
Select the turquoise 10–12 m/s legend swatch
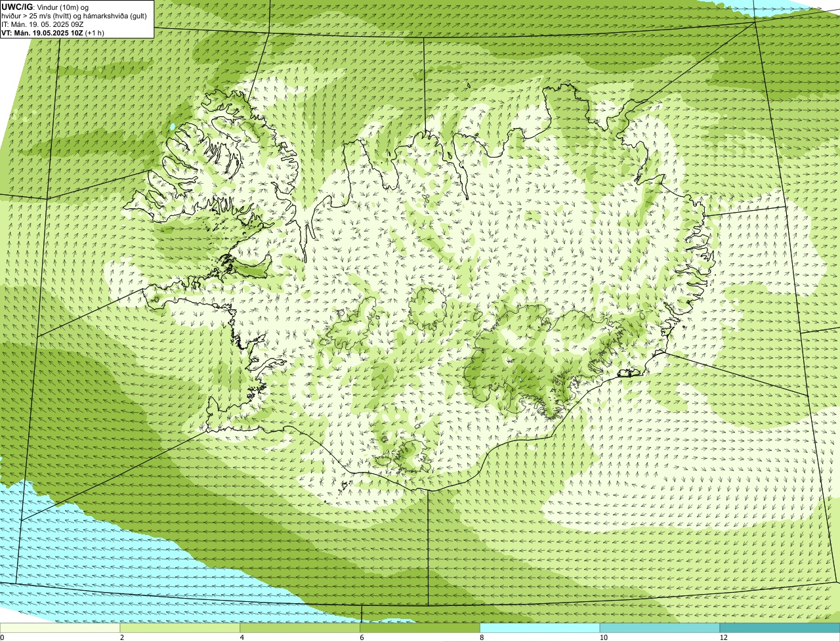point(660,628)
